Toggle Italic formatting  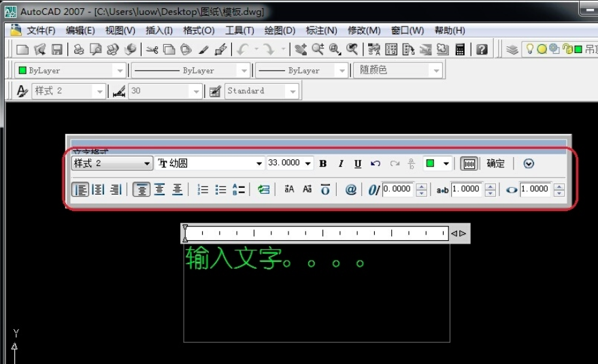[341, 163]
